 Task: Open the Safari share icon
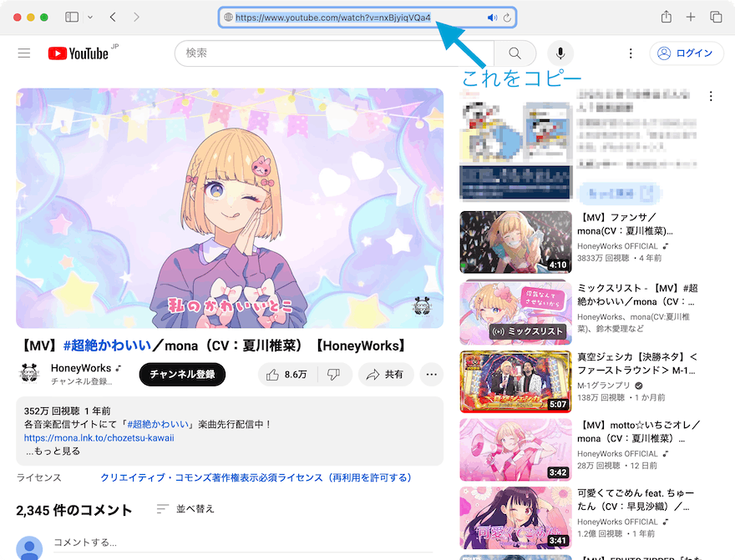(x=667, y=17)
